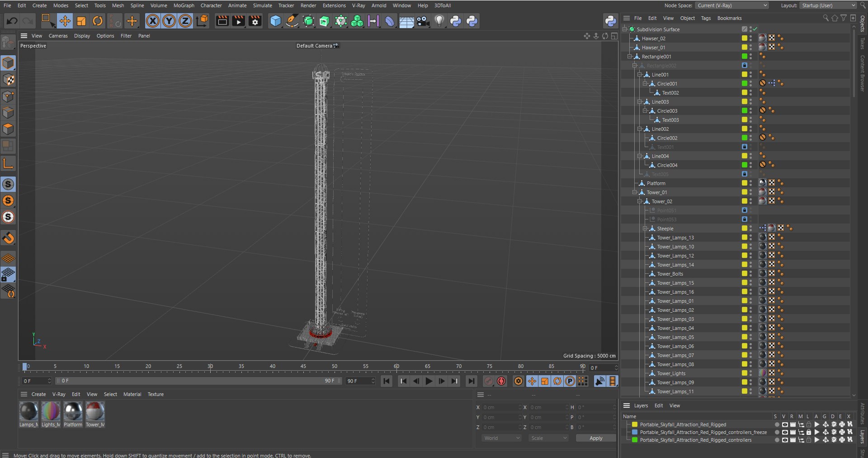This screenshot has width=868, height=458.
Task: Click Make Editable icon in left toolbar
Action: pos(8,42)
